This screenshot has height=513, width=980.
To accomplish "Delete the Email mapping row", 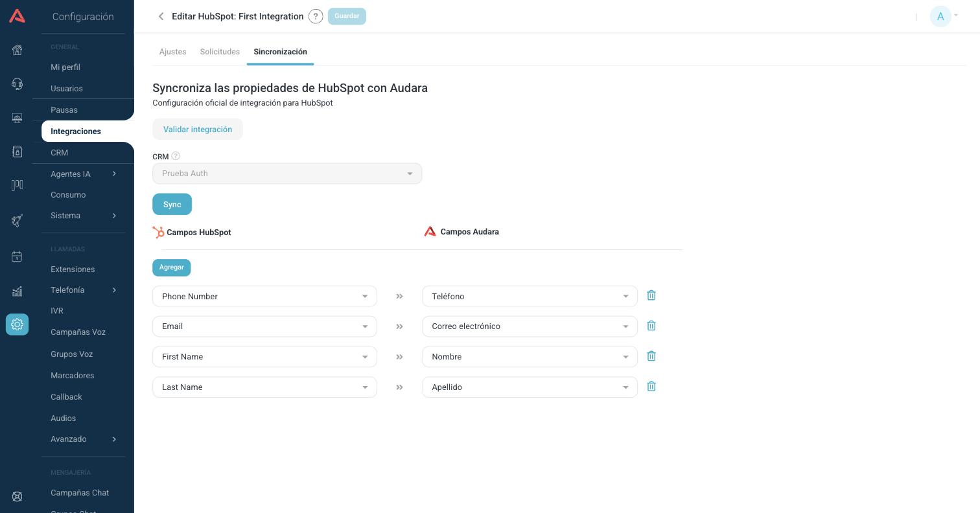I will [x=651, y=326].
